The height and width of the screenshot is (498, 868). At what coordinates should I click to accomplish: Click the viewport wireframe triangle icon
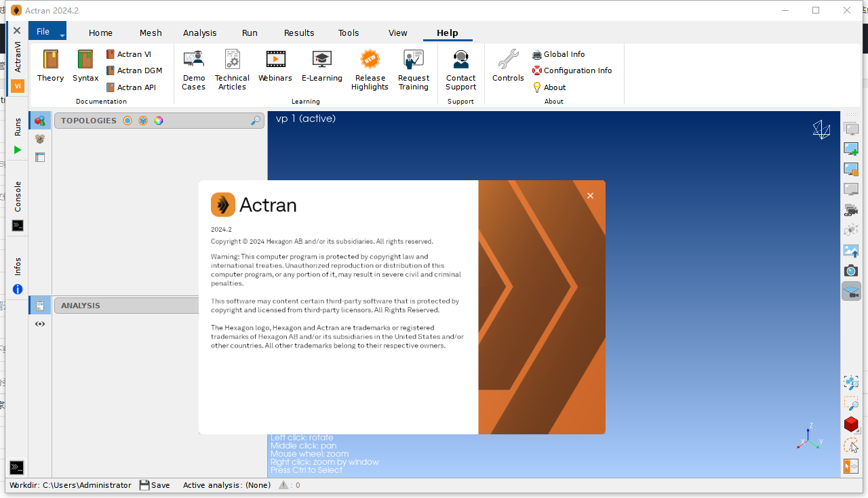[821, 129]
